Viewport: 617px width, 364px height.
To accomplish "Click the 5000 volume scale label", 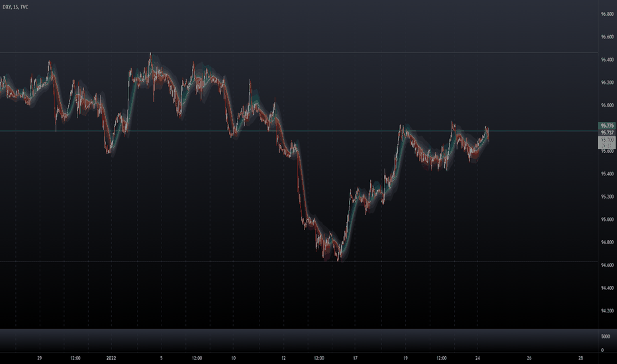I will pos(605,336).
